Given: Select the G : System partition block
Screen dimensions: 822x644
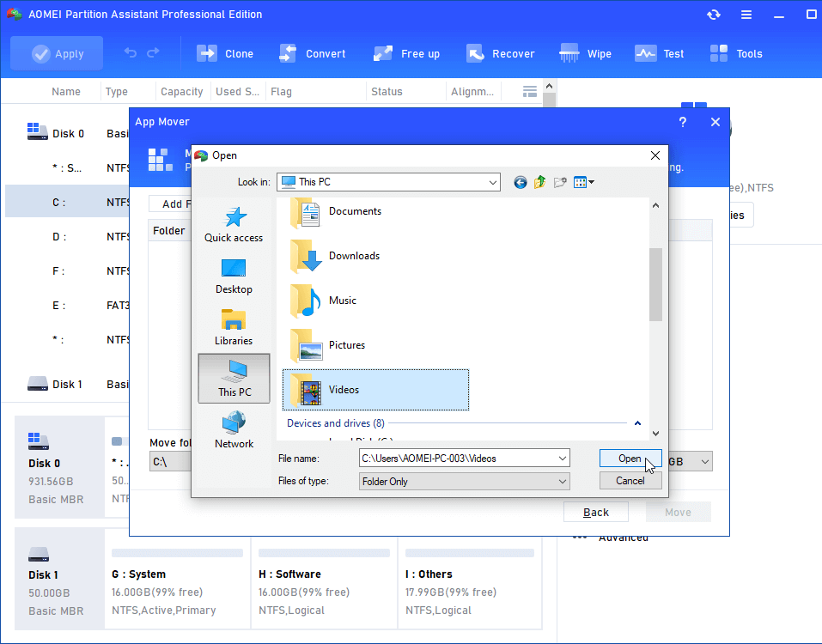Looking at the screenshot, I should click(x=177, y=582).
